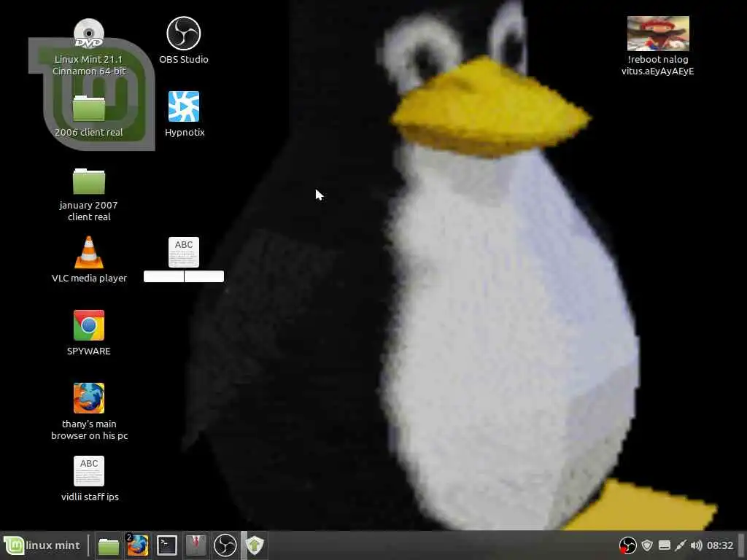Open the '2006 client real' folder

point(88,108)
